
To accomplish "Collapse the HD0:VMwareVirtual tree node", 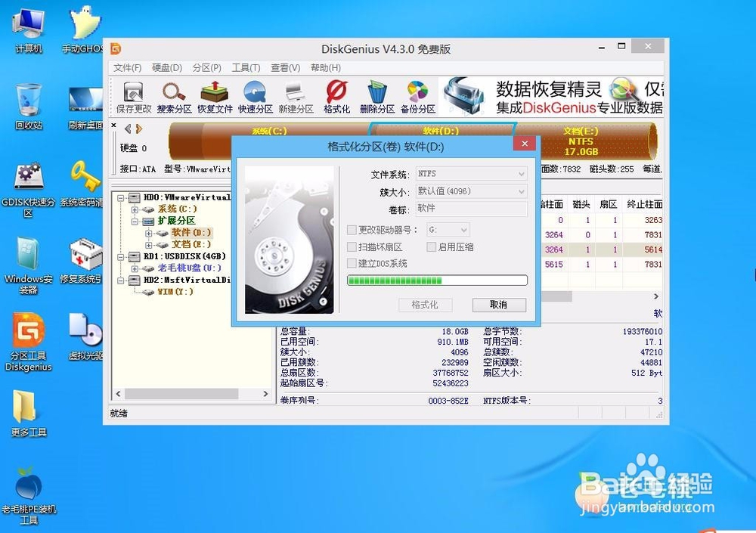I will pyautogui.click(x=121, y=198).
